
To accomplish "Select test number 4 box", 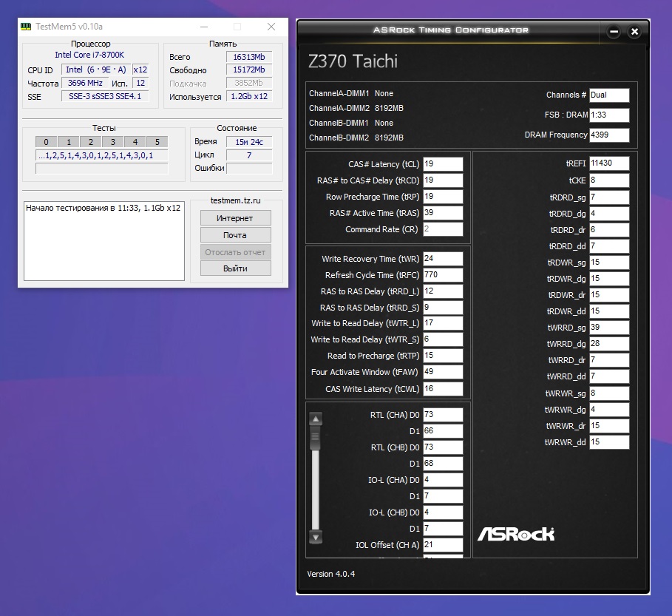I will (135, 142).
